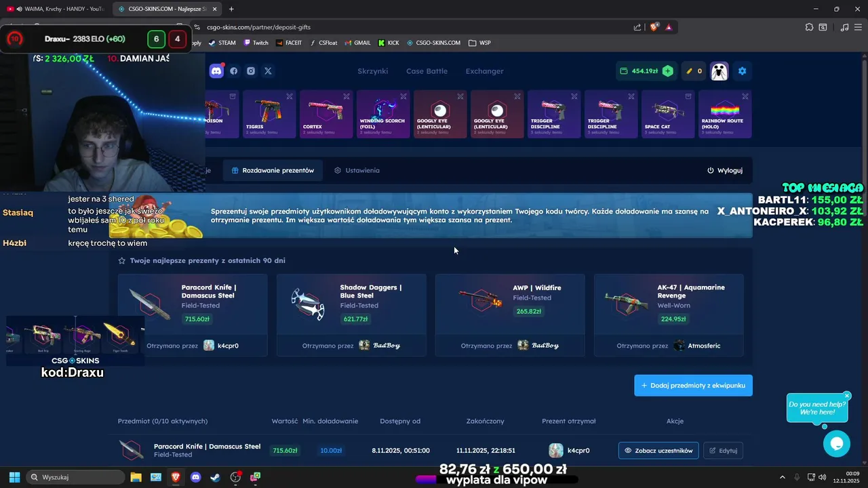Open Steam from the taskbar
This screenshot has width=868, height=488.
[x=215, y=477]
